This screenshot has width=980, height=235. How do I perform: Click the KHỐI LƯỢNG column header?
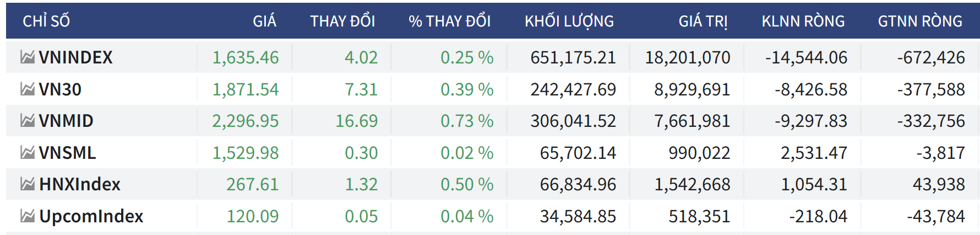point(569,22)
